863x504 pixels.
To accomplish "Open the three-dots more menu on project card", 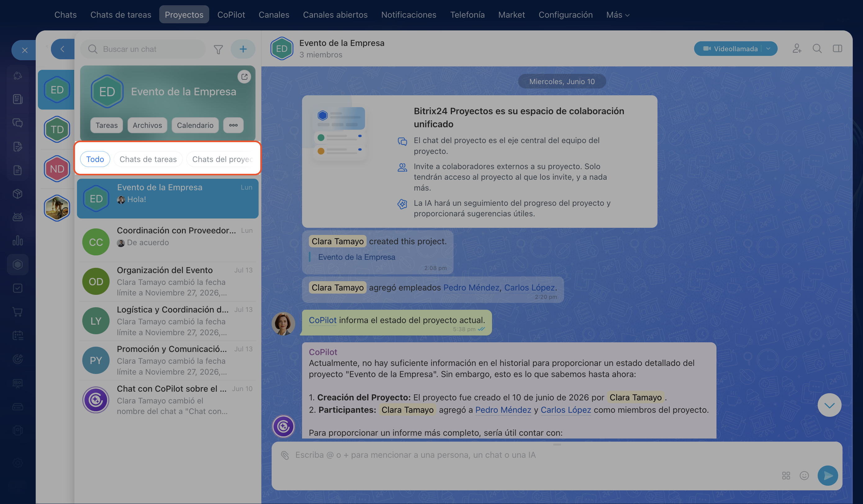I will point(233,125).
